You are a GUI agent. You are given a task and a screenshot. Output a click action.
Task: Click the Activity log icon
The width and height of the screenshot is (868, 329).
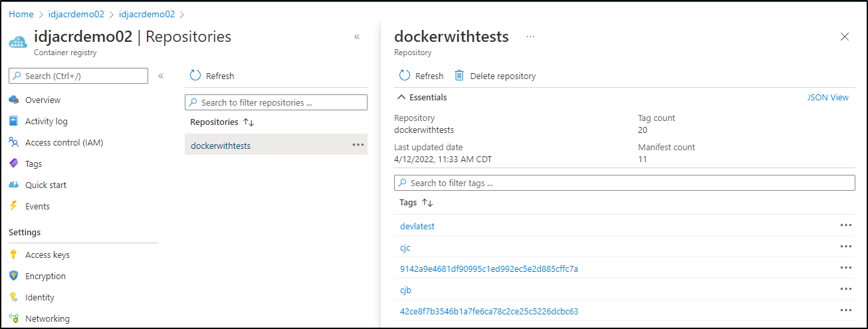[13, 121]
